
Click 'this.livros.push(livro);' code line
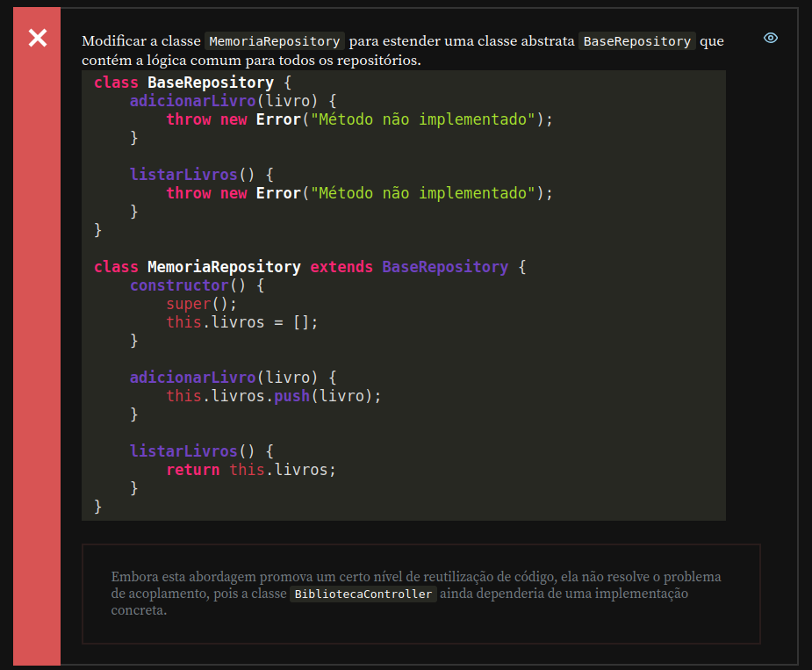[273, 396]
